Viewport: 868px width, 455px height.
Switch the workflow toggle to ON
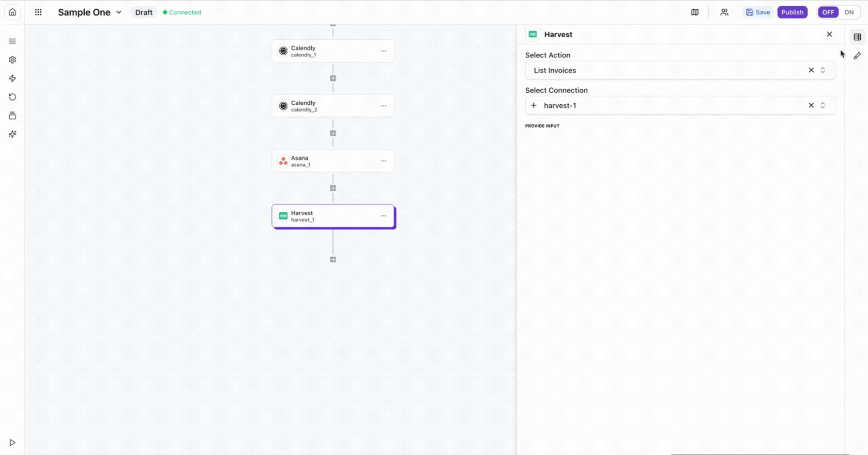tap(849, 12)
